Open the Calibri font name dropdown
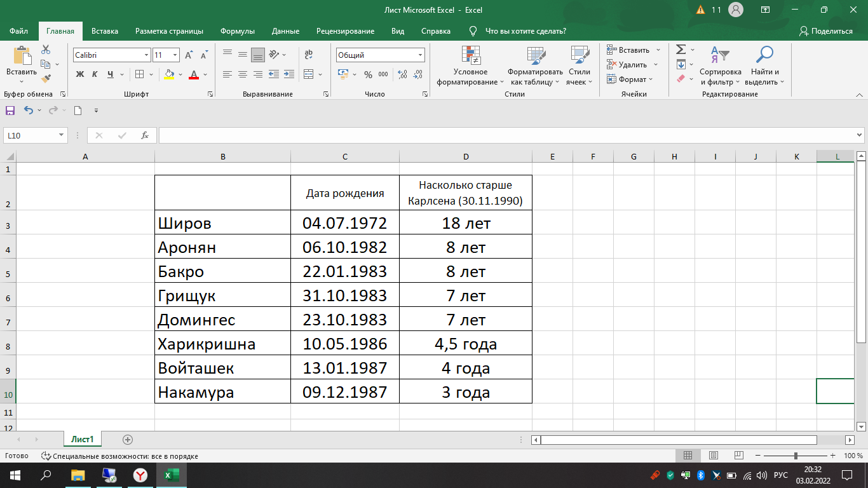Image resolution: width=868 pixels, height=488 pixels. pyautogui.click(x=146, y=55)
